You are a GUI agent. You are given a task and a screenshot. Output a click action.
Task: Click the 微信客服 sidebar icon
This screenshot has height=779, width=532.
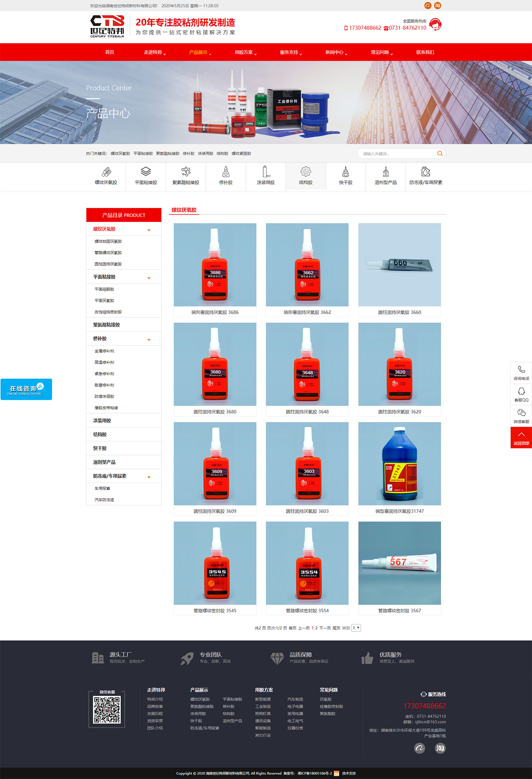click(521, 413)
